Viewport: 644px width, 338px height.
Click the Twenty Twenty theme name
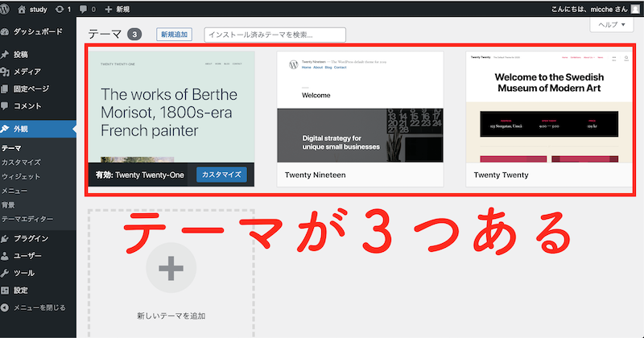(501, 175)
